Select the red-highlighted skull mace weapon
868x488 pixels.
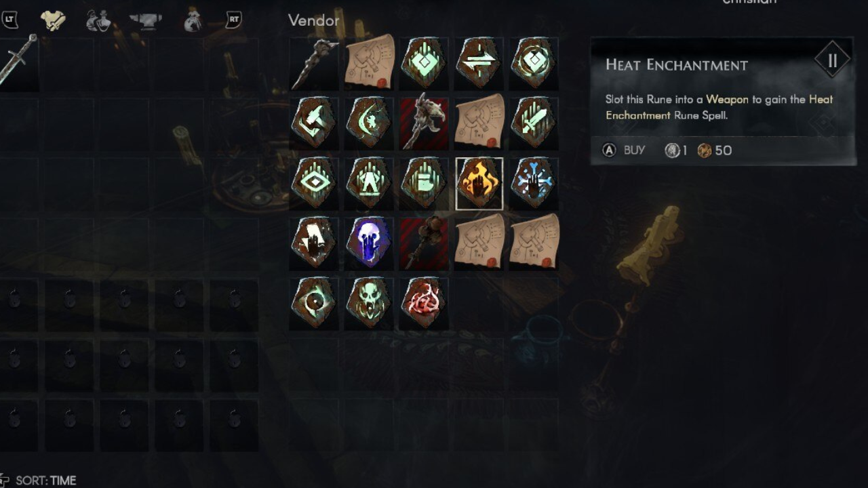pos(424,123)
